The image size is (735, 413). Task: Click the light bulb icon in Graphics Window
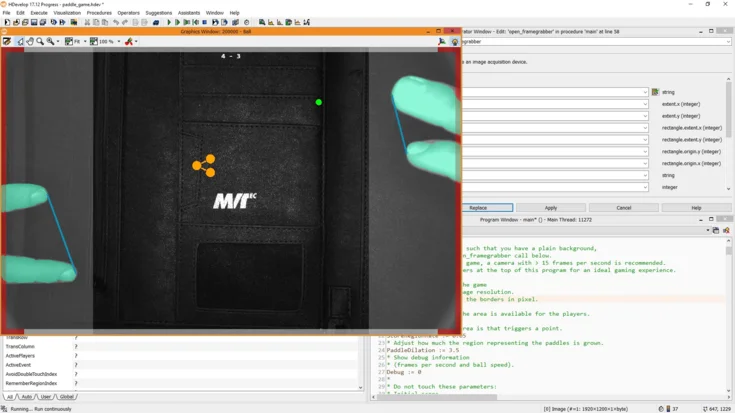click(455, 42)
